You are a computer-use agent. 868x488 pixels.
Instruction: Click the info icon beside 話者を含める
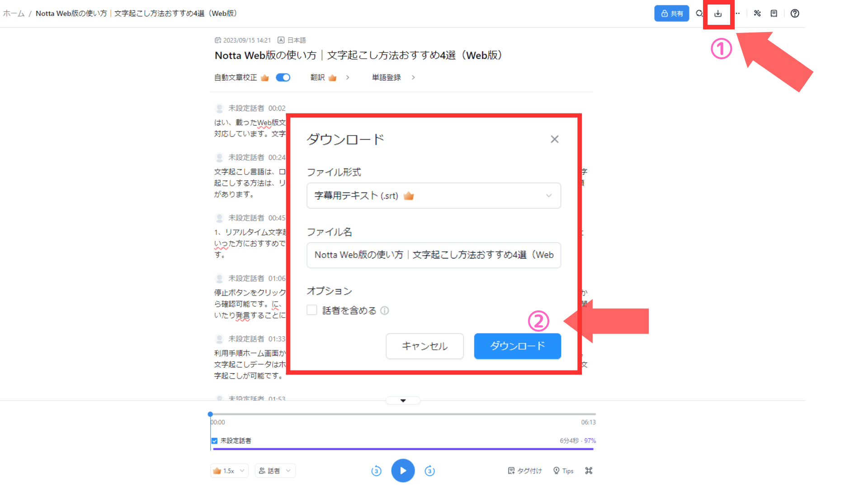[385, 310]
